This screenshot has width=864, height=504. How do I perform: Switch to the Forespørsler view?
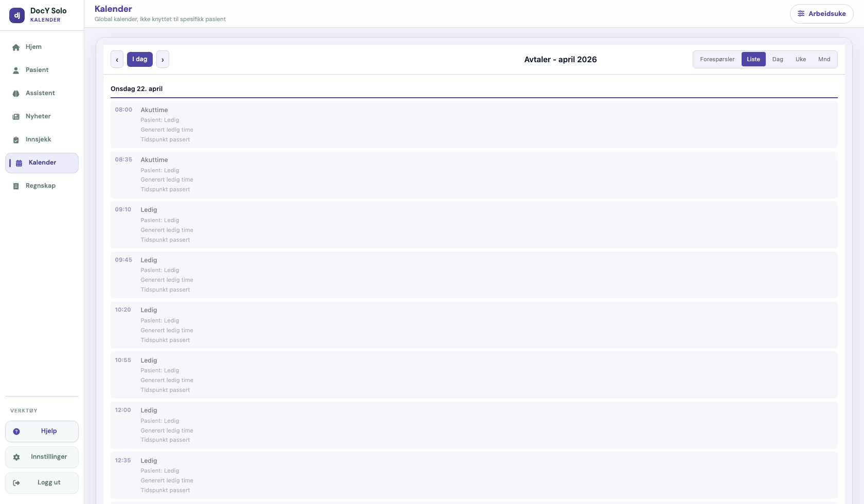coord(717,59)
